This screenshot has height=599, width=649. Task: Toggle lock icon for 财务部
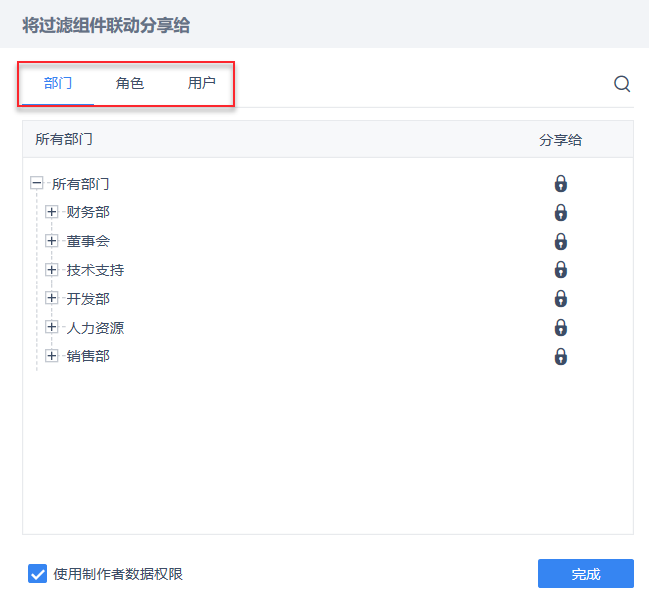(x=561, y=213)
